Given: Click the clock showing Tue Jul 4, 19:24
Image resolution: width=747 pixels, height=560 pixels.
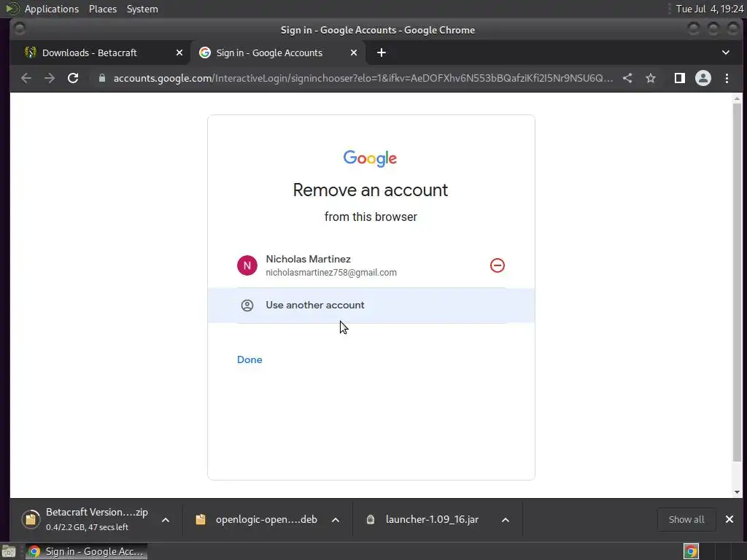Looking at the screenshot, I should [x=710, y=9].
